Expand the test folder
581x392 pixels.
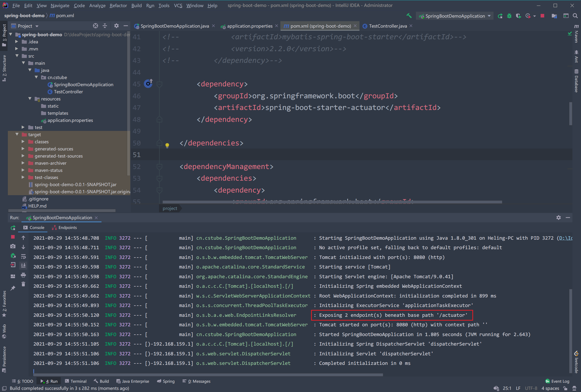pos(23,127)
